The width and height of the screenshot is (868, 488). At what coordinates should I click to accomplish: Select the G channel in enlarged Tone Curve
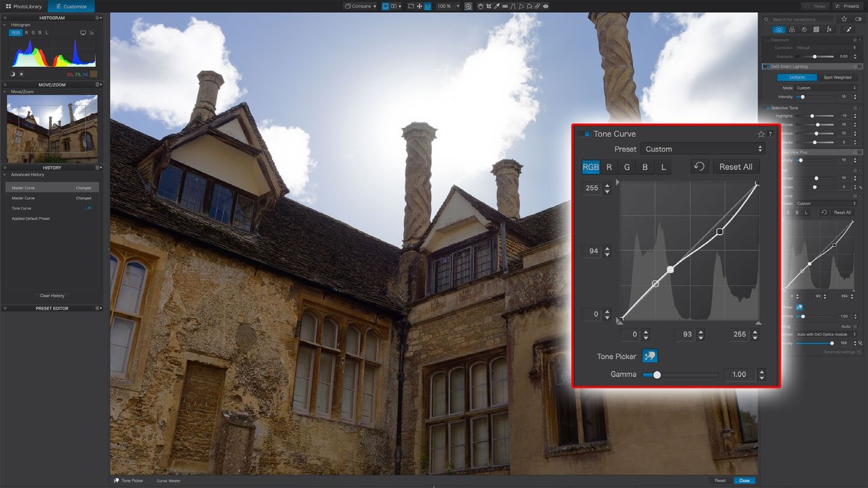click(x=627, y=167)
